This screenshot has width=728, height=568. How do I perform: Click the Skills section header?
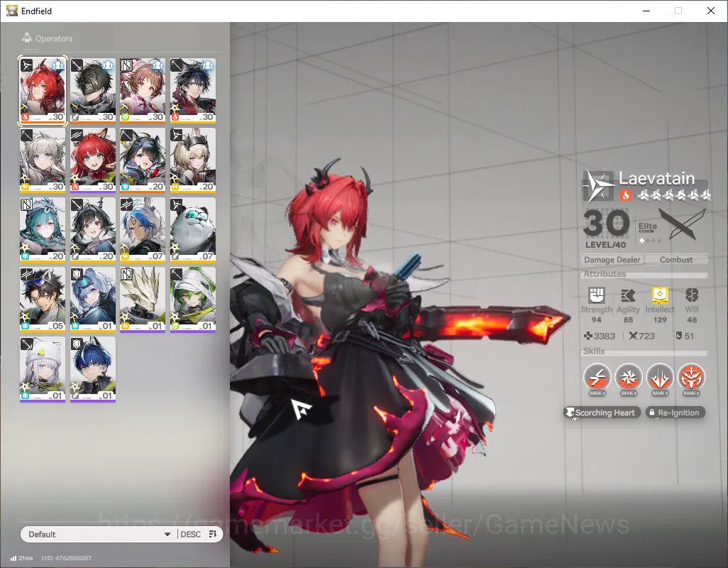(x=594, y=351)
